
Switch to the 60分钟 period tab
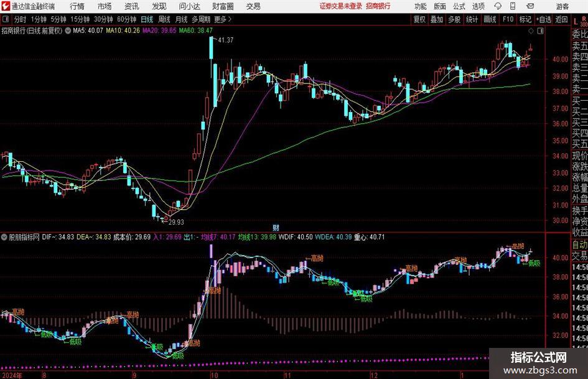click(x=127, y=19)
